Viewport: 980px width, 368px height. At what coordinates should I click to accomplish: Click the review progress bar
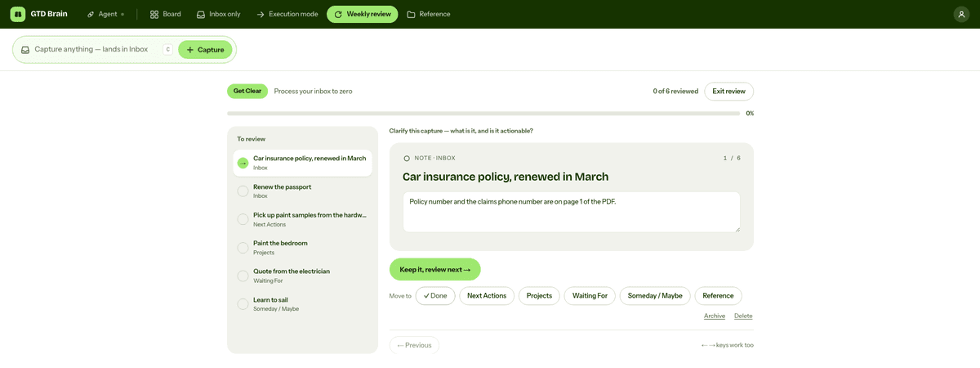(483, 113)
